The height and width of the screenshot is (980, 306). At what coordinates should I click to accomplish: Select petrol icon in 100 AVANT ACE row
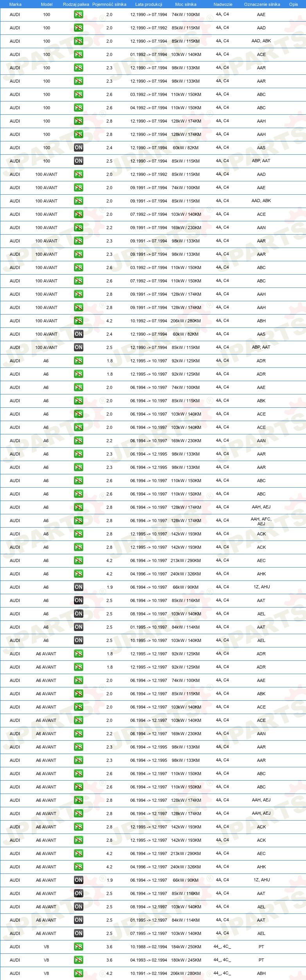click(78, 214)
